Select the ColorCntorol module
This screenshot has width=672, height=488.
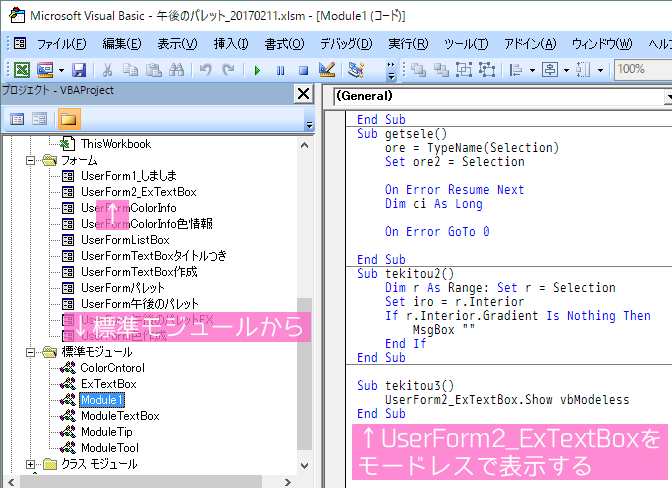coord(113,368)
